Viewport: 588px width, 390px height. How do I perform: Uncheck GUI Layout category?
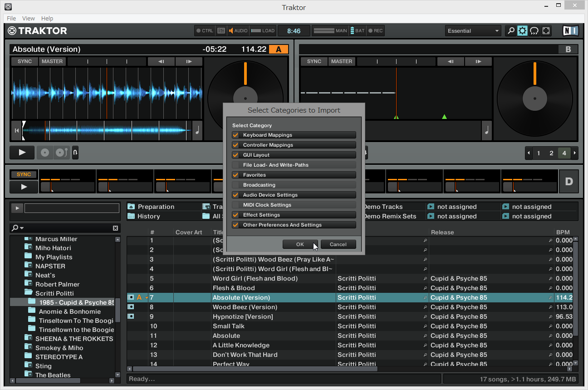tap(235, 155)
